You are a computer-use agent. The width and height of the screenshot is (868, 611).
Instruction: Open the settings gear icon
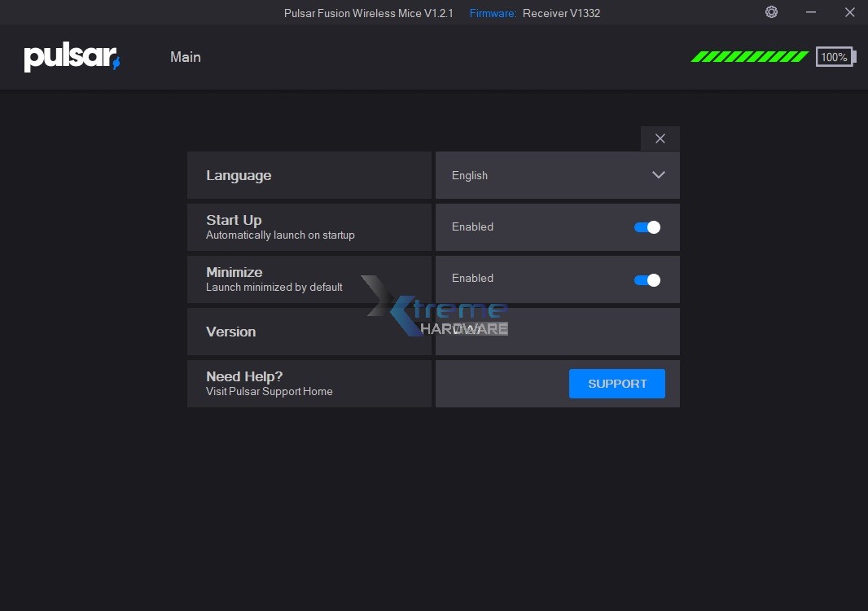pyautogui.click(x=770, y=12)
